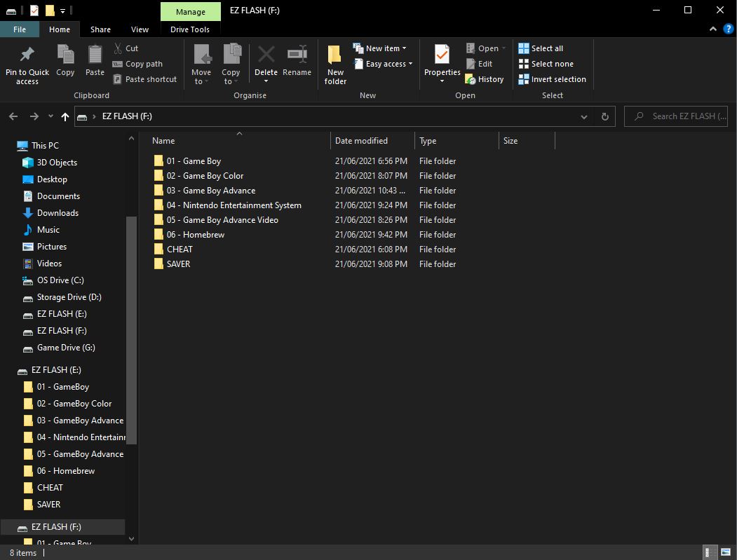Click the Rename icon

[x=297, y=55]
